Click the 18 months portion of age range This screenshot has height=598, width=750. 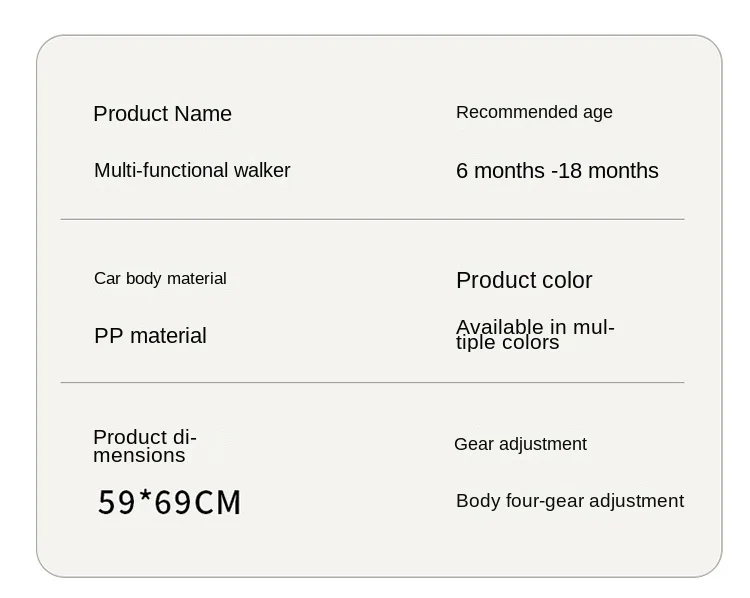tap(608, 171)
